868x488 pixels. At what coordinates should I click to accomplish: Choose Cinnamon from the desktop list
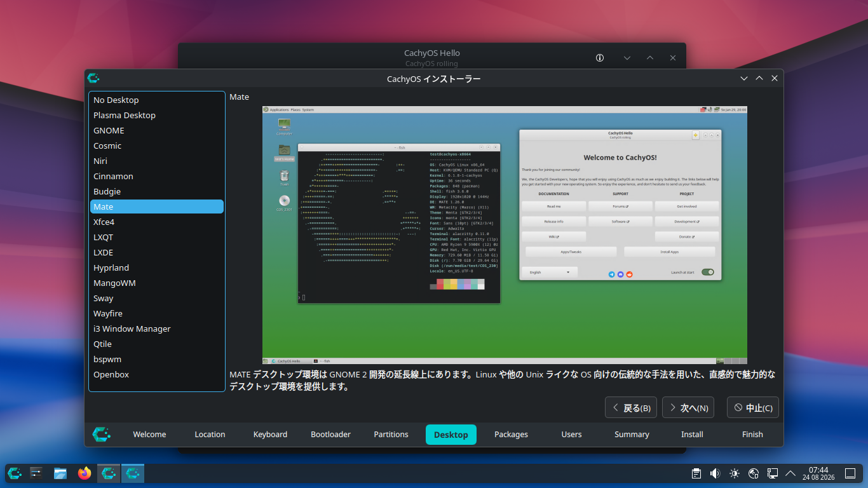tap(157, 176)
